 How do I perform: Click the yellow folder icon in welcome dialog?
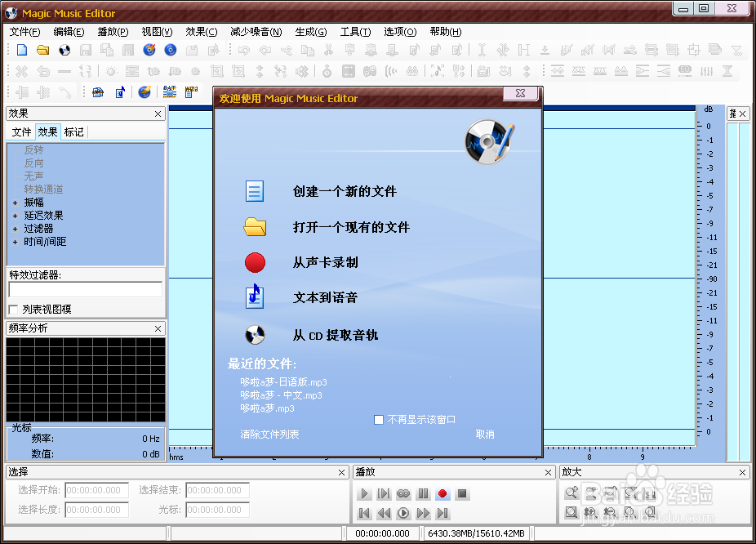255,227
